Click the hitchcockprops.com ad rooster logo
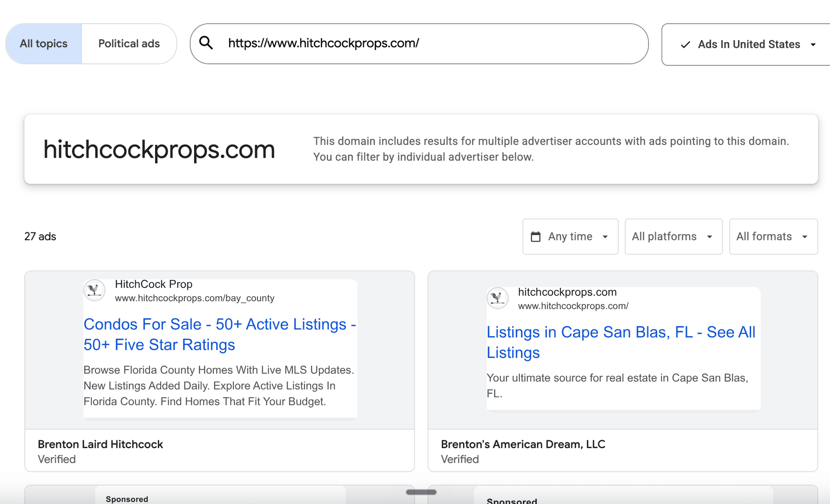 tap(498, 298)
